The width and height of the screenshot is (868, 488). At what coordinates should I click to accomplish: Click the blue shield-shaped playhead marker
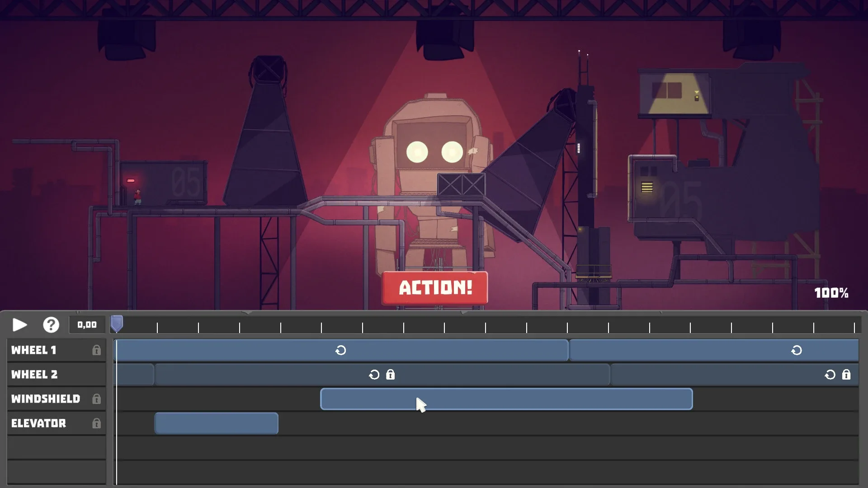[117, 322]
